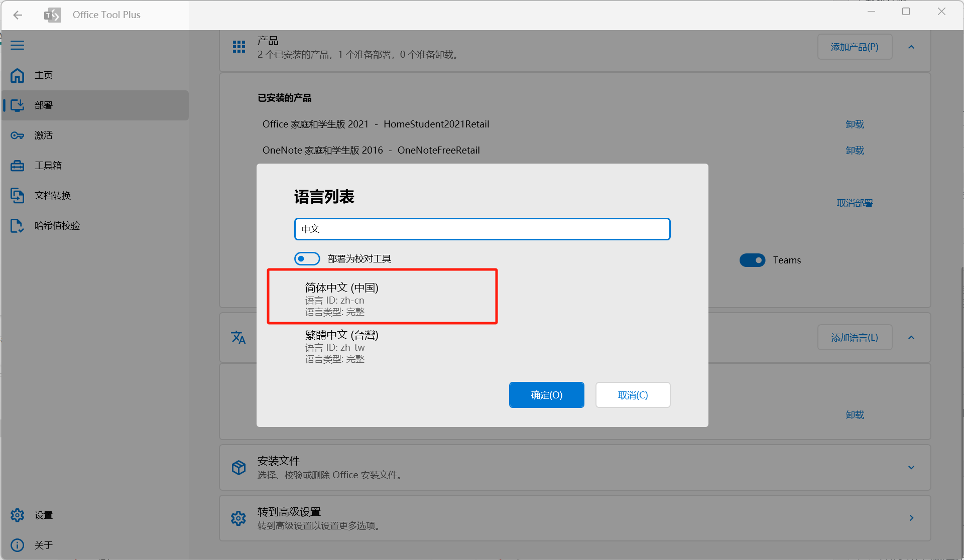
Task: Collapse the language section chevron
Action: coord(911,337)
